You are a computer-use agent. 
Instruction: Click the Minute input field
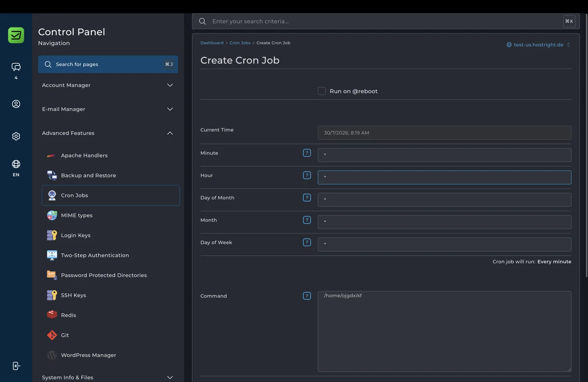tap(444, 155)
